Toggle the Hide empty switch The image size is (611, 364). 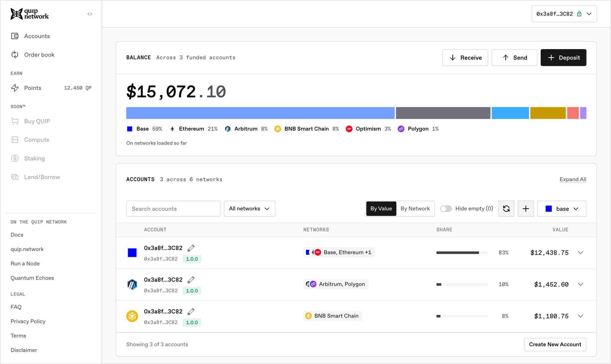[446, 209]
